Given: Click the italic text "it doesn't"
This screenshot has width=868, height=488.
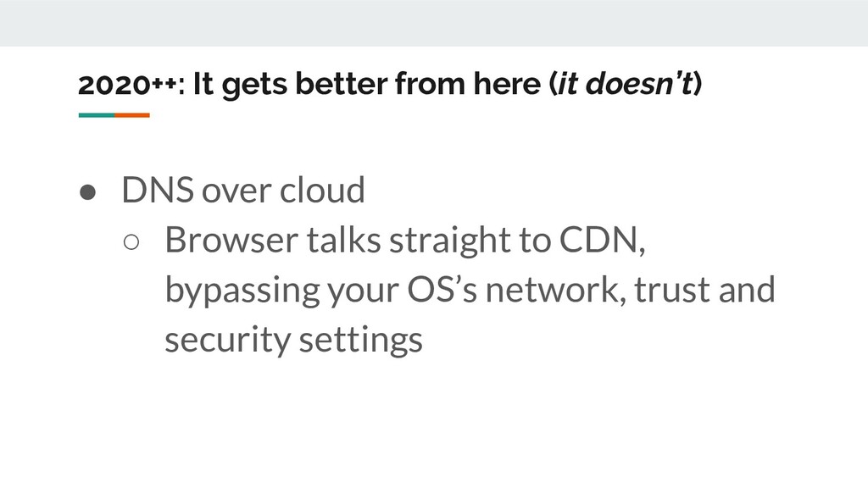Looking at the screenshot, I should click(625, 84).
